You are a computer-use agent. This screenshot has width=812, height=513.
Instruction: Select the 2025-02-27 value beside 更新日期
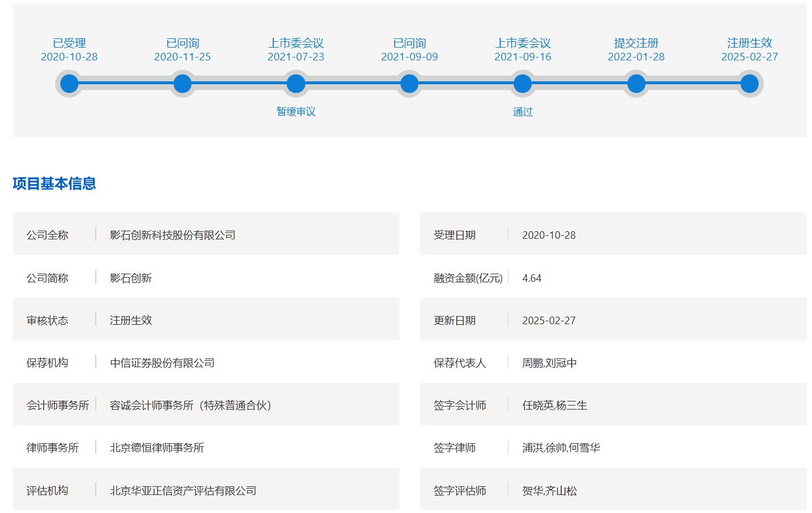[x=549, y=321]
